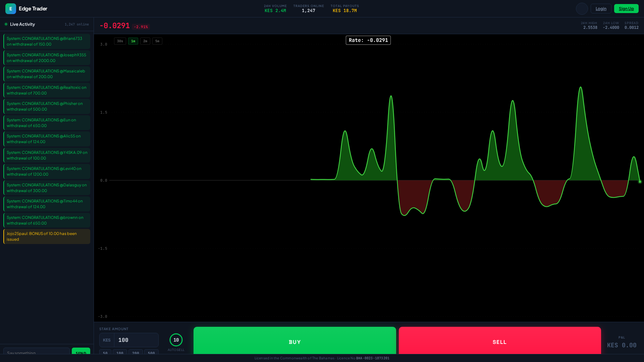Click the round button beside Login
Screen dimensions: 644x362
582,9
